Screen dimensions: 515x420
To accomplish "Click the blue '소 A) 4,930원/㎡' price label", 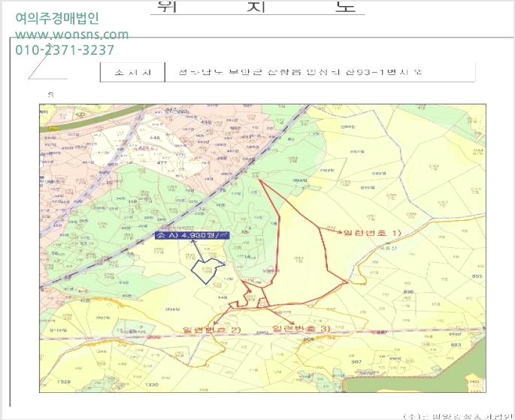I will pyautogui.click(x=192, y=235).
